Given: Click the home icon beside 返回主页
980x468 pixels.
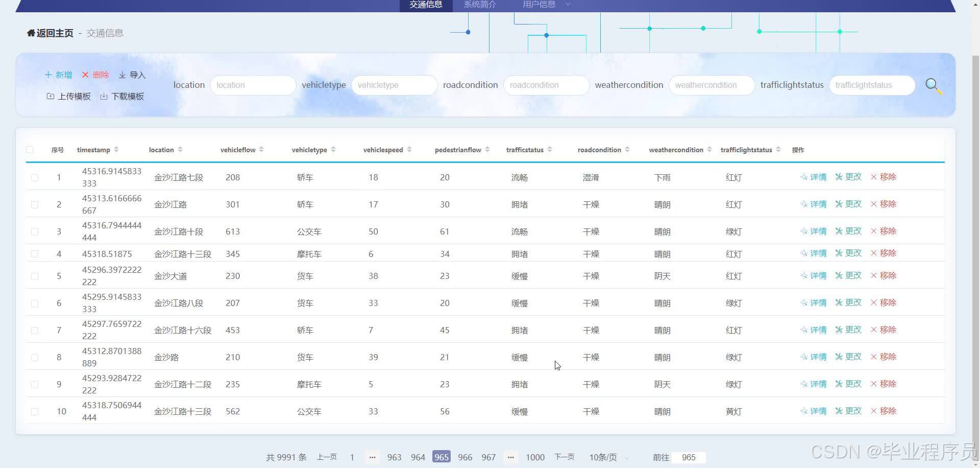Looking at the screenshot, I should [x=31, y=33].
